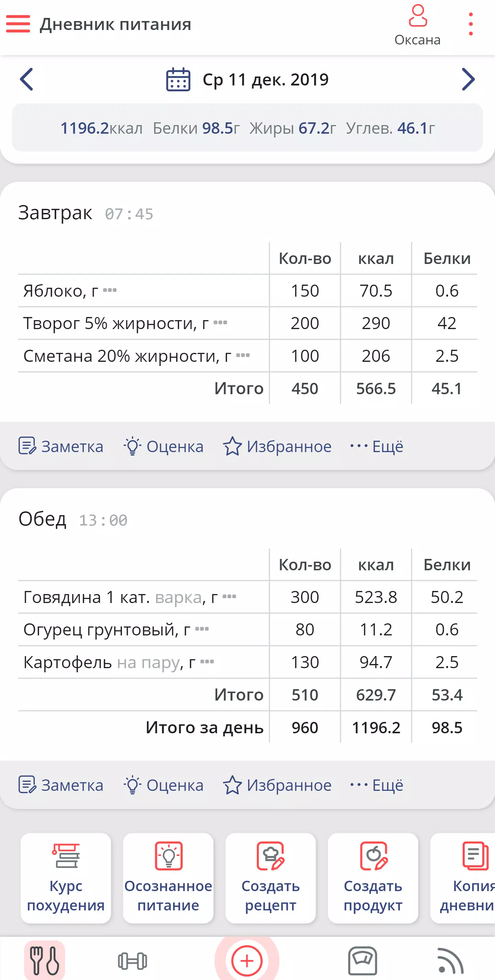Go to the previous day arrow
Image resolution: width=495 pixels, height=980 pixels.
(x=27, y=80)
